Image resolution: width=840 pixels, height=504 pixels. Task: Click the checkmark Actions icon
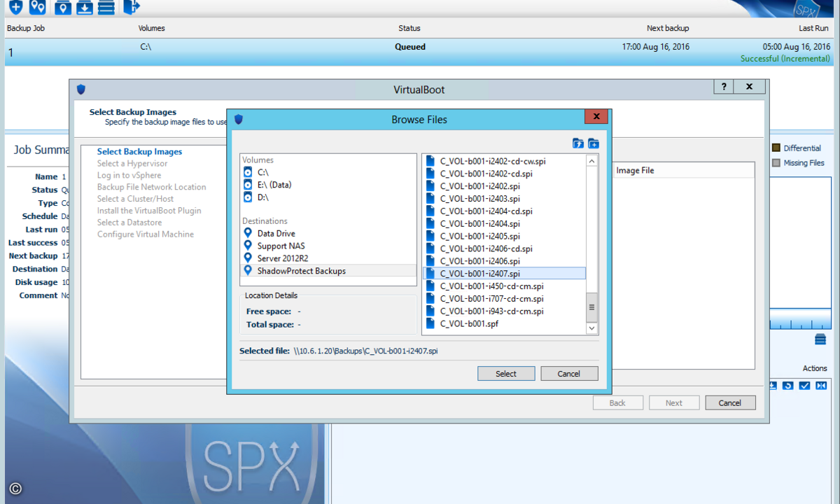pyautogui.click(x=805, y=386)
